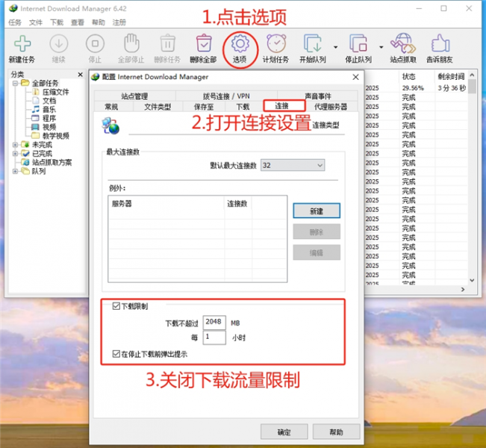Open the 默认最大连接数 dropdown
Screen dimensions: 486x448
click(x=293, y=165)
